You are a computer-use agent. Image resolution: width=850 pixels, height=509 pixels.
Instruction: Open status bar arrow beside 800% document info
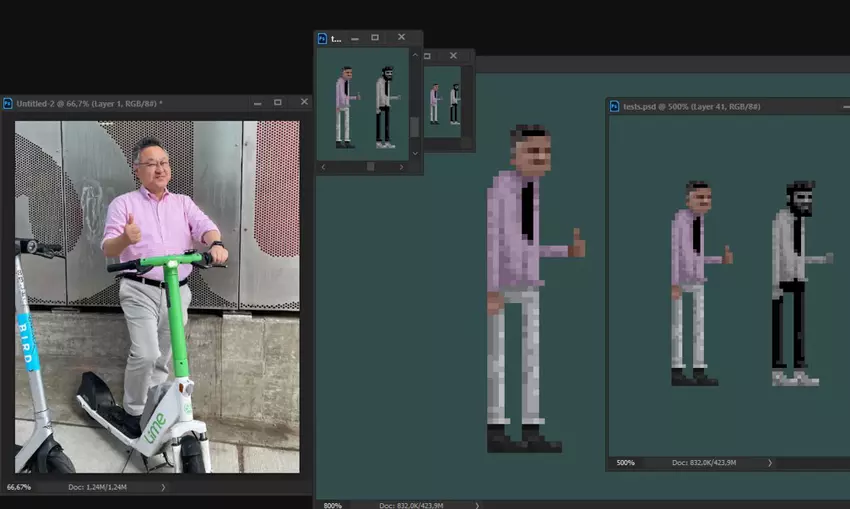(x=477, y=505)
